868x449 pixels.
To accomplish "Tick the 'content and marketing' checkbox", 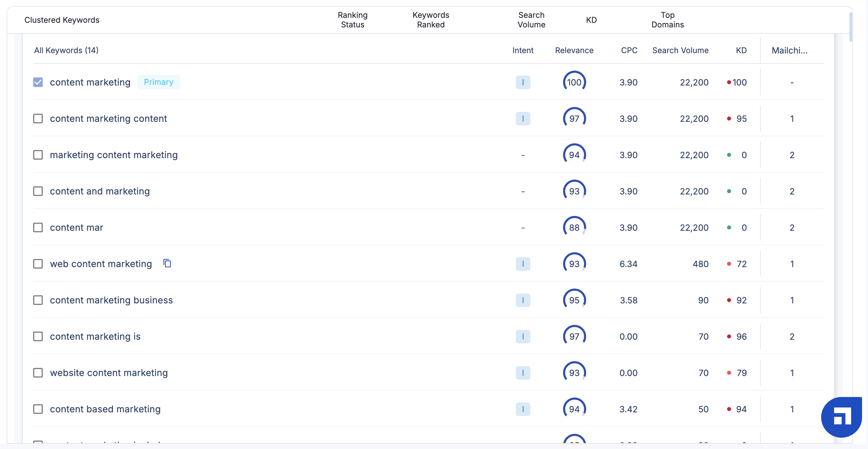I will pos(38,191).
